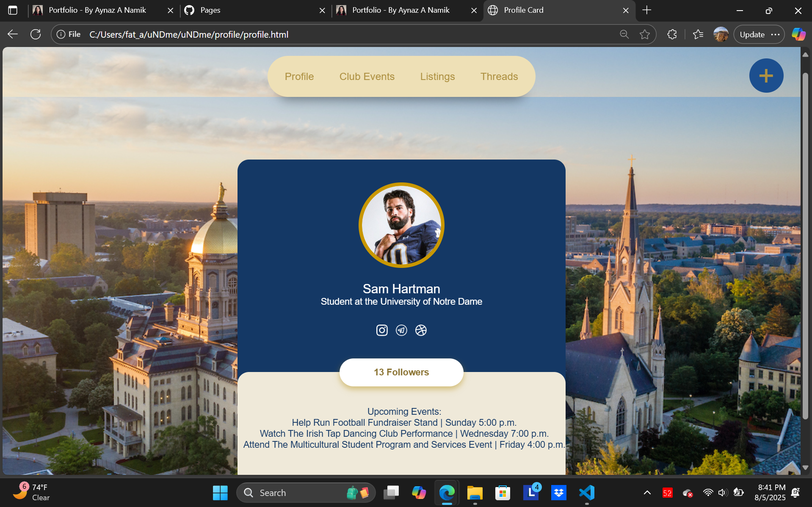Open the Profile nav item

click(299, 77)
